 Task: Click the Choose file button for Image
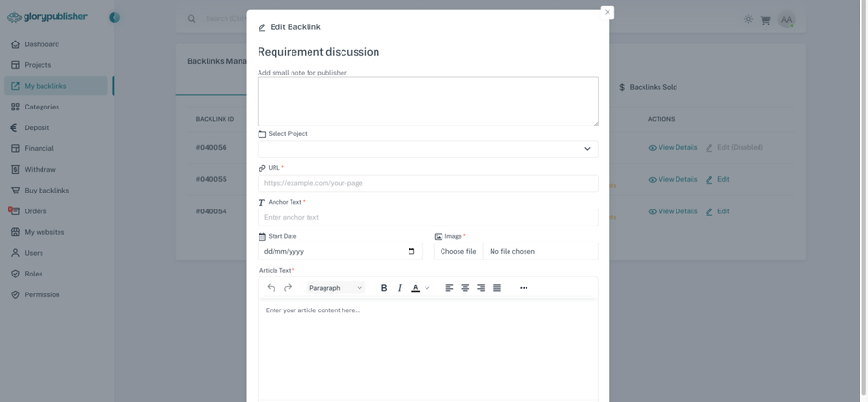pos(459,252)
